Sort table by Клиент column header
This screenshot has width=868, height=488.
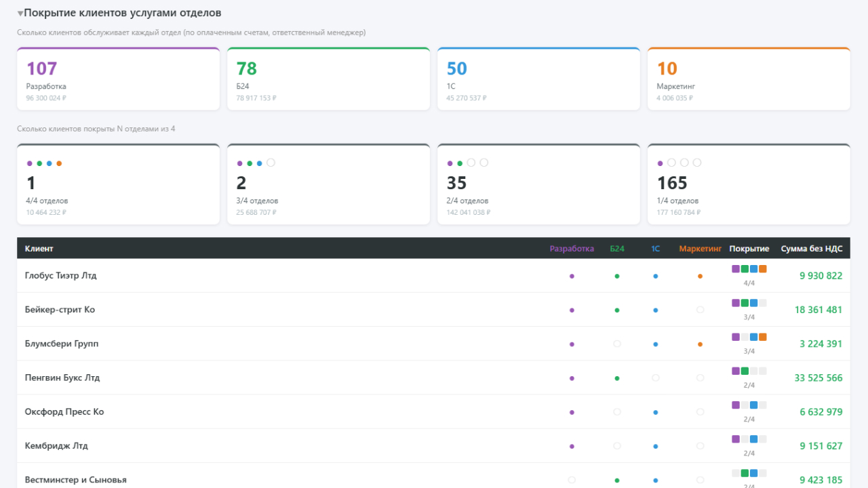[39, 249]
